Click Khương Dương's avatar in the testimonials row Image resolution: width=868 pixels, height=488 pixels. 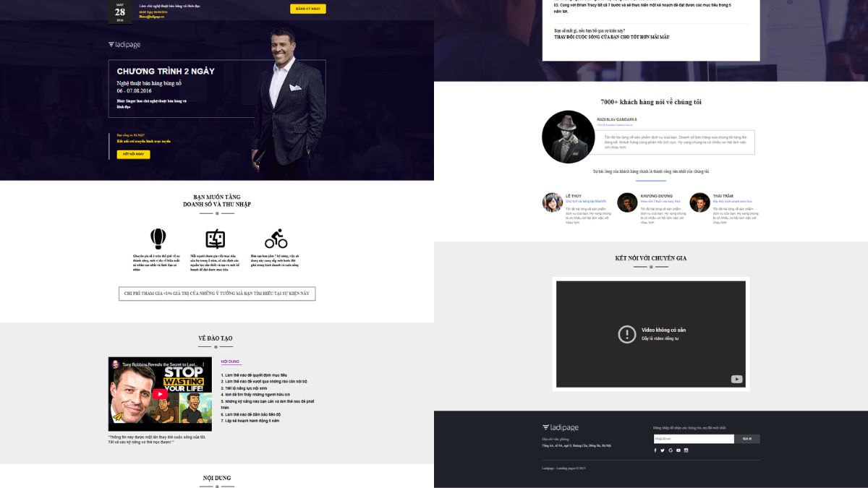627,202
